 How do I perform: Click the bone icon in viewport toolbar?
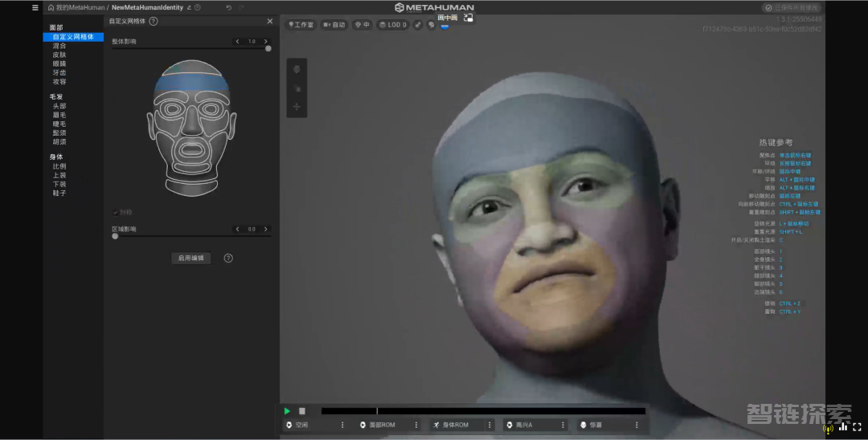coord(418,25)
